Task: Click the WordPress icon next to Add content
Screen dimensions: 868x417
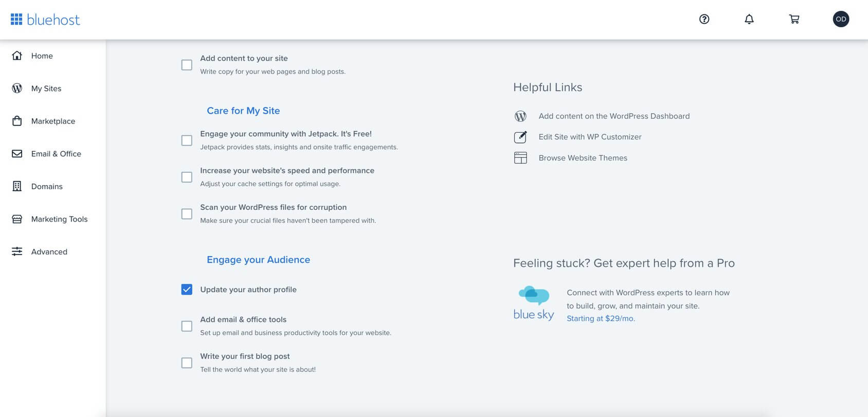Action: click(520, 116)
